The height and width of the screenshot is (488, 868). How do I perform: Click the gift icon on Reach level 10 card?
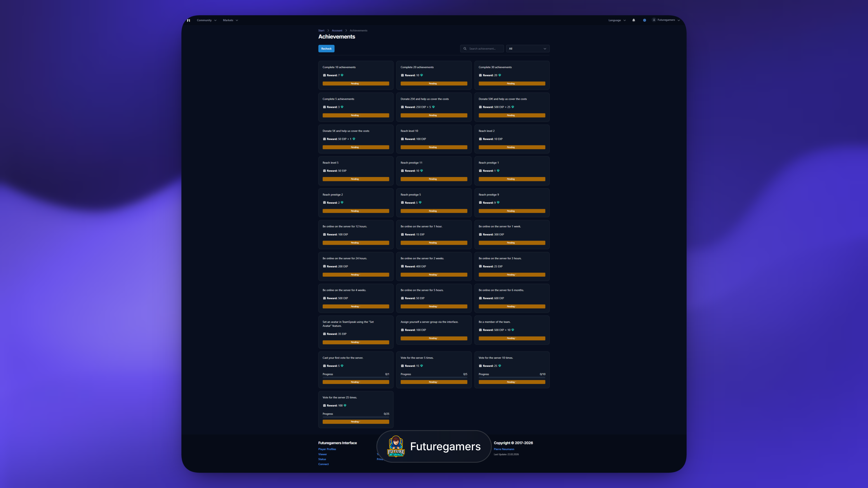point(403,139)
